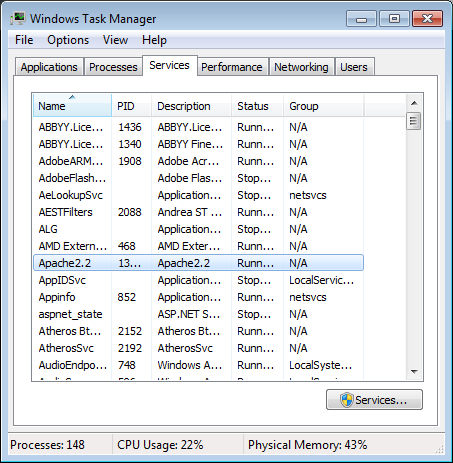Select the AppIDSvc service row
This screenshot has height=463, width=453.
coord(198,280)
